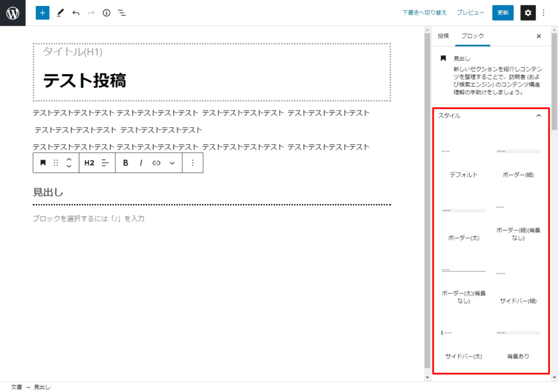Viewport: 558px width, 392px height.
Task: Open the document details info icon
Action: click(106, 13)
